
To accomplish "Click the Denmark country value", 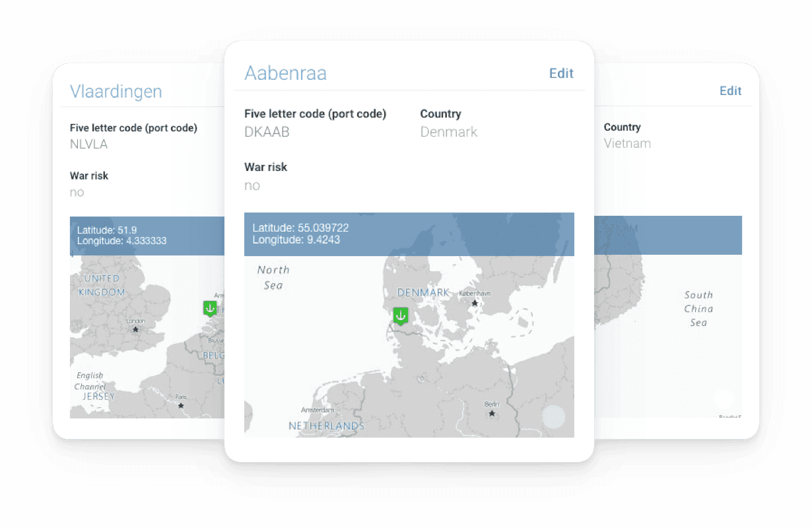I will (449, 132).
